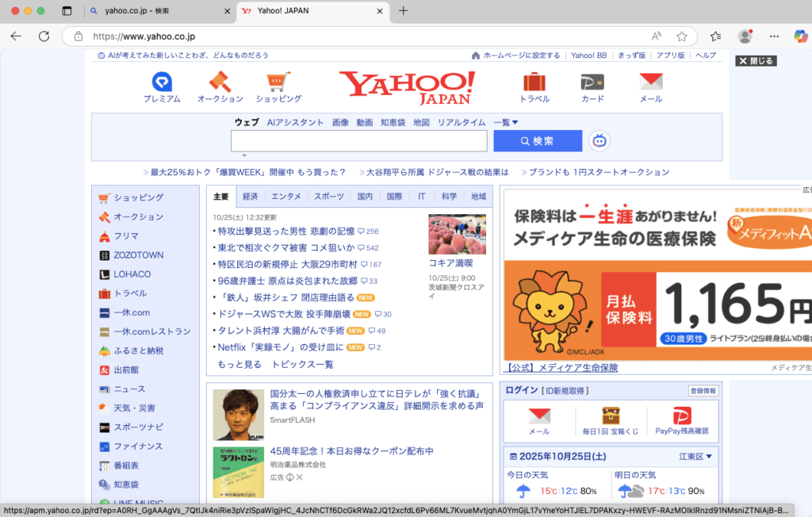
Task: Open ふるさと納税 in the left sidebar
Action: coord(138,350)
